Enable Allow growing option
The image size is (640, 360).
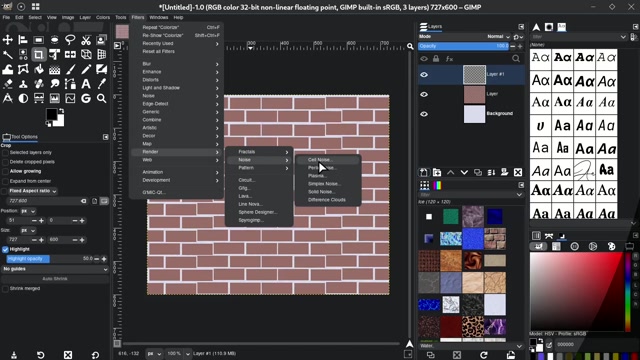pyautogui.click(x=5, y=171)
